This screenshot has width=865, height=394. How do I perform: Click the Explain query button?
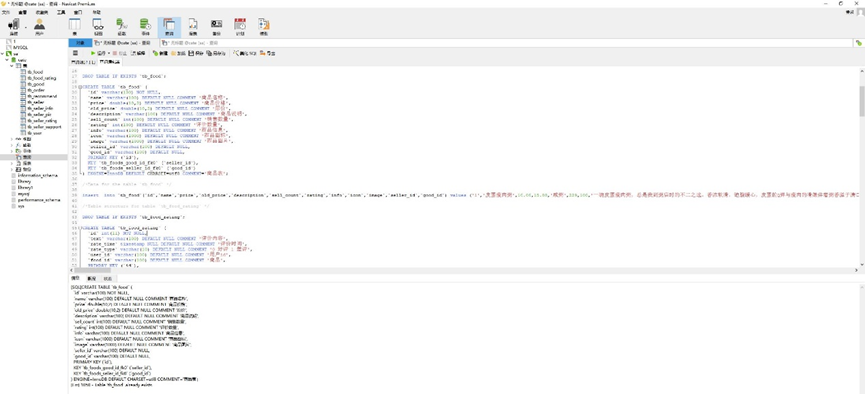point(138,53)
